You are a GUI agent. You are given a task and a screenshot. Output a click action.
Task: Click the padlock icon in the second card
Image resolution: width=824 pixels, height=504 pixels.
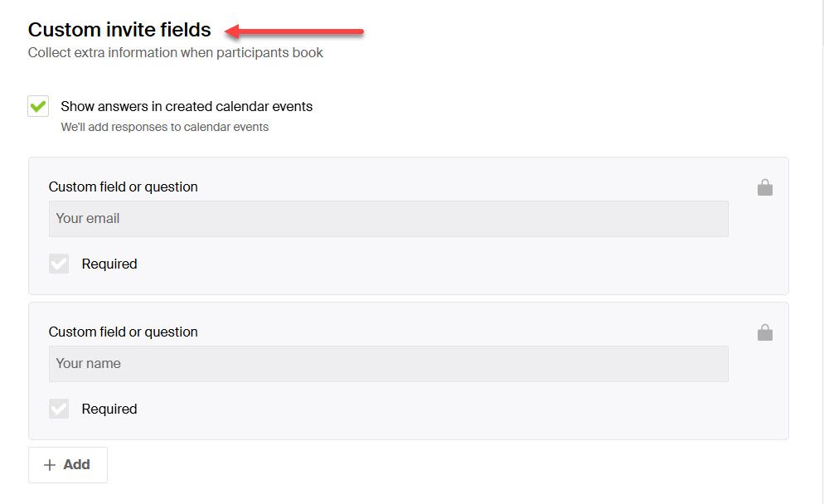(x=765, y=332)
